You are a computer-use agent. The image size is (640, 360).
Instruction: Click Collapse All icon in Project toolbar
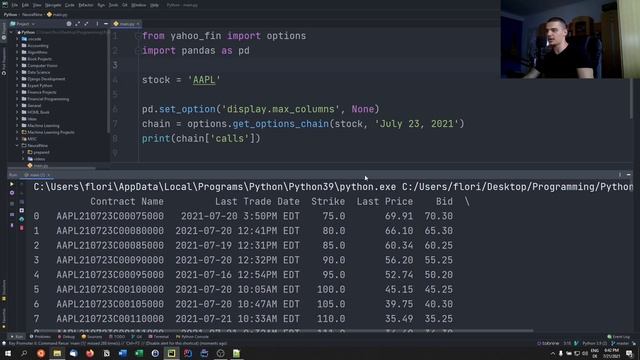(x=86, y=24)
